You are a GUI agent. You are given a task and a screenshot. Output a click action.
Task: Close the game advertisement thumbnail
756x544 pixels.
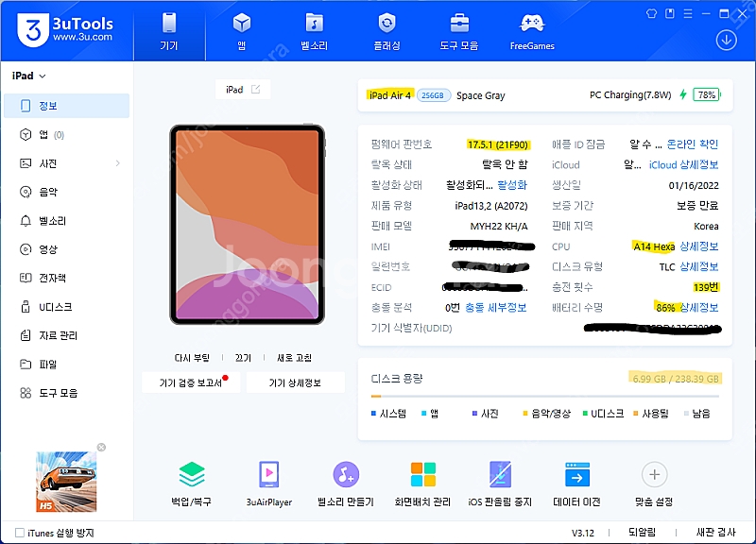coord(101,447)
